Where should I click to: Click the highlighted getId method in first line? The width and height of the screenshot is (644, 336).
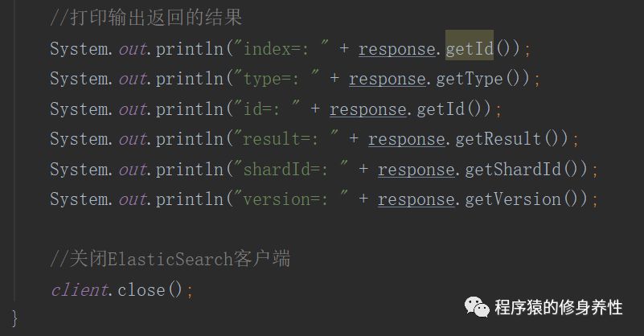(x=470, y=49)
